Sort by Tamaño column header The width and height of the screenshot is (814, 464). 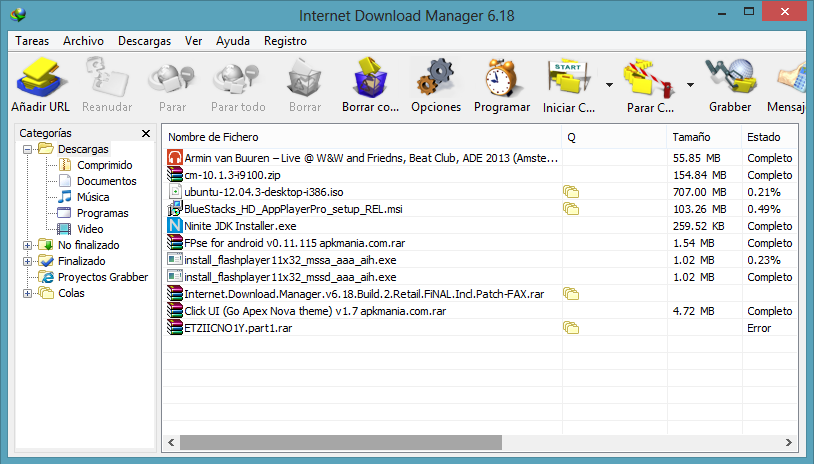(x=704, y=137)
